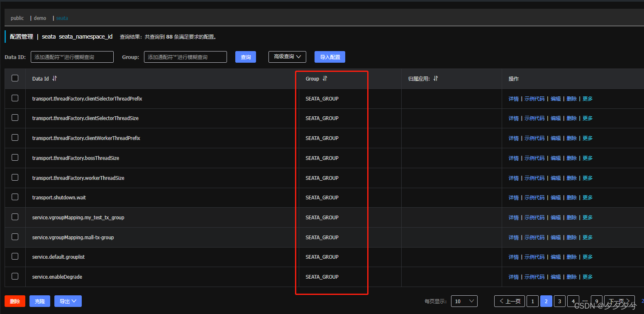Check the mall-tx-group row checkbox
This screenshot has height=314, width=644.
click(x=15, y=237)
